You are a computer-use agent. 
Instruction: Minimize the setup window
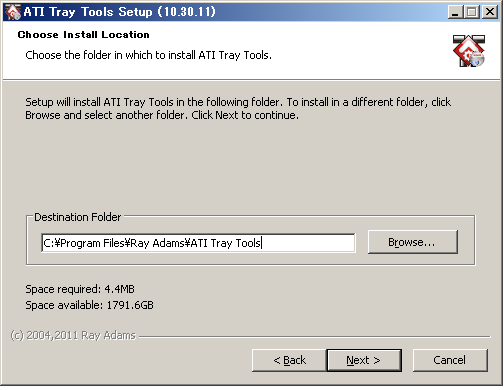[x=455, y=12]
